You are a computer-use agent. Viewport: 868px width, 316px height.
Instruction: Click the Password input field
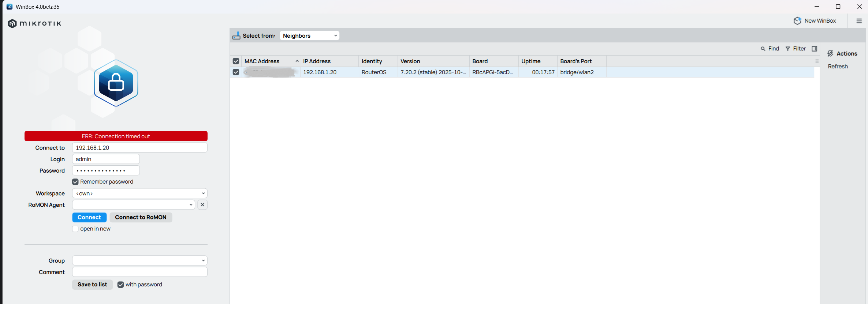[x=106, y=170]
